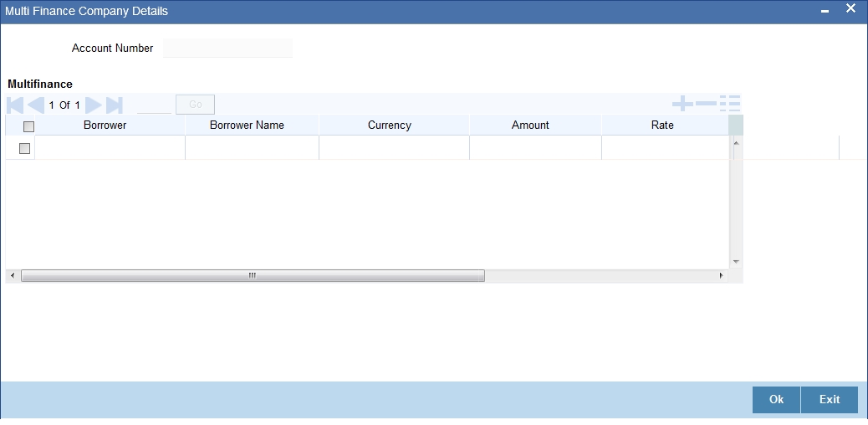Close the Multi Finance Company Details window
Screen dimensions: 868x425
point(850,9)
